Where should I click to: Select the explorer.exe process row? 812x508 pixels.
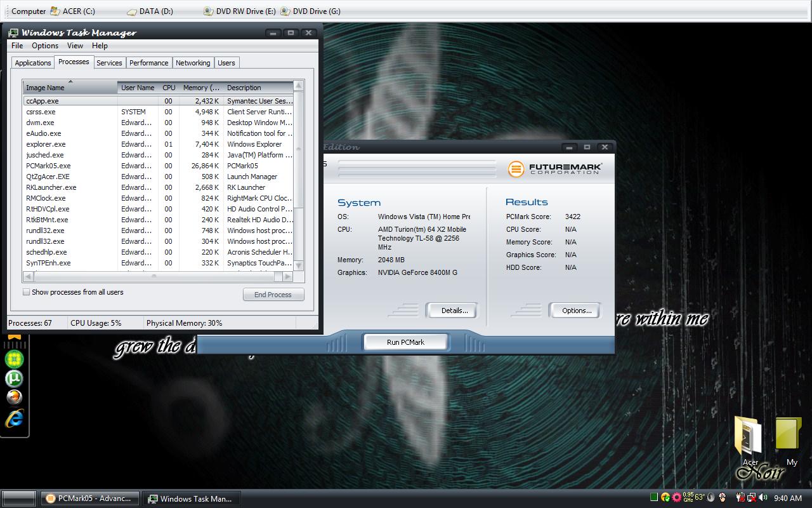pos(159,144)
